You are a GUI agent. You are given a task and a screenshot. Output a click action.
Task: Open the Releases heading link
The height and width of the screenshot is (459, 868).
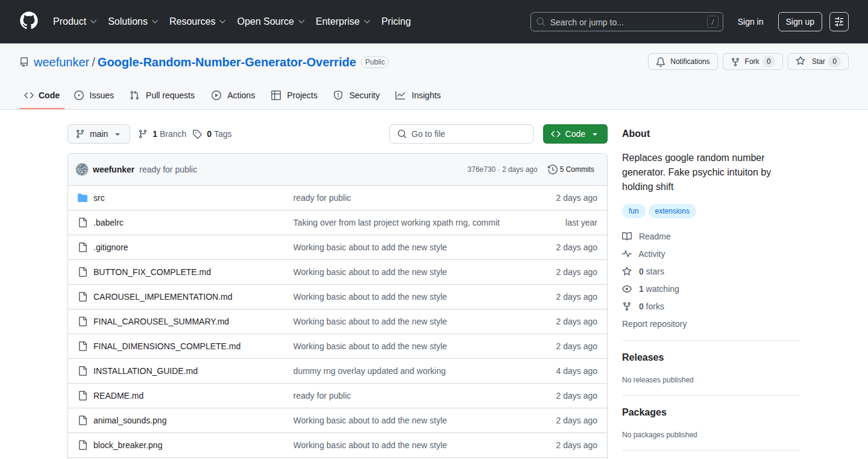pyautogui.click(x=643, y=357)
